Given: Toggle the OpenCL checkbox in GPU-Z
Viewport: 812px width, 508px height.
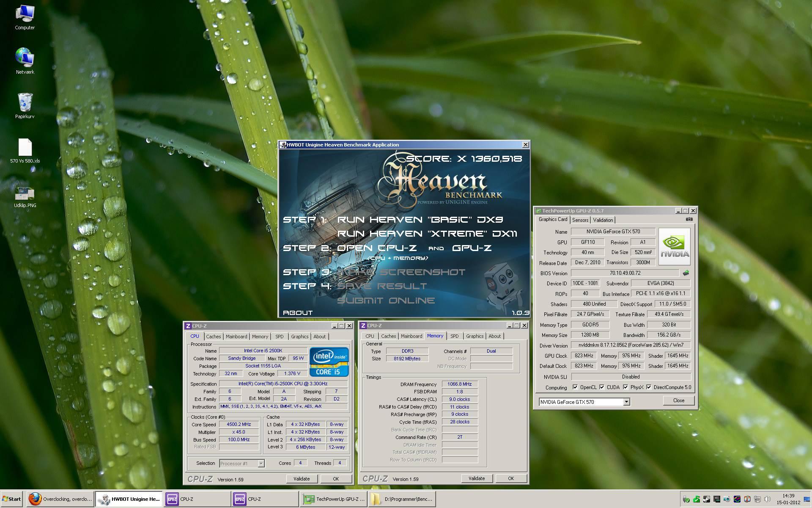Looking at the screenshot, I should point(575,387).
